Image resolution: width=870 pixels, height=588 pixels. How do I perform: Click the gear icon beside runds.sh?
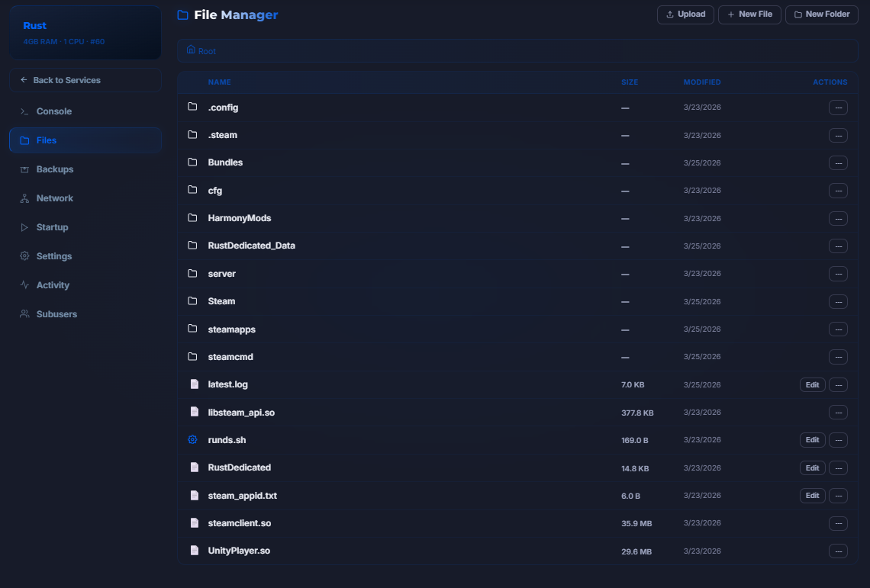(194, 439)
